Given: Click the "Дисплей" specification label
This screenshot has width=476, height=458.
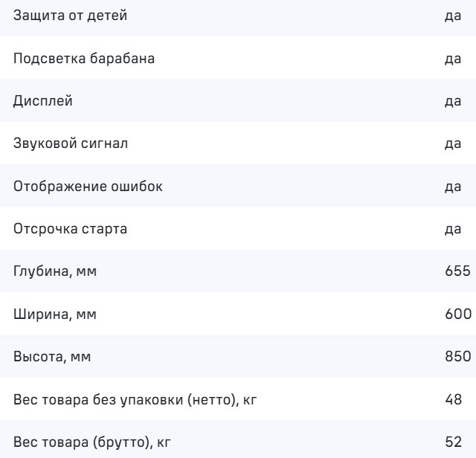Looking at the screenshot, I should (x=43, y=101).
